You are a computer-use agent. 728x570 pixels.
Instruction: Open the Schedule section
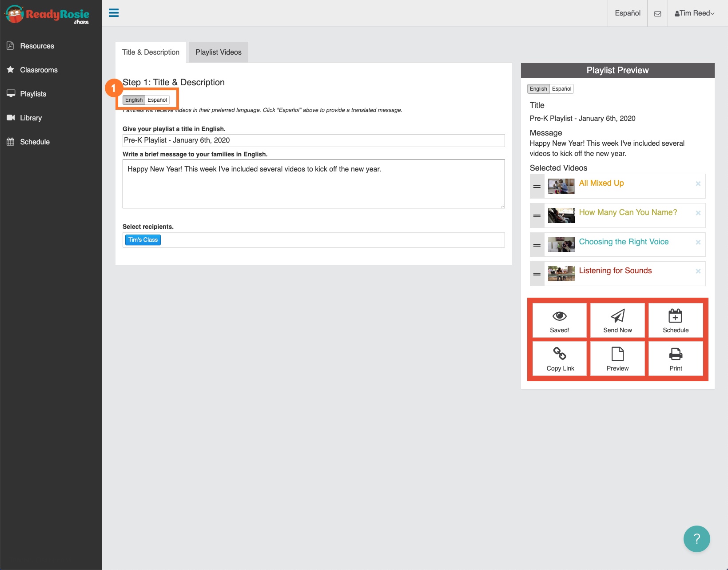click(x=35, y=142)
